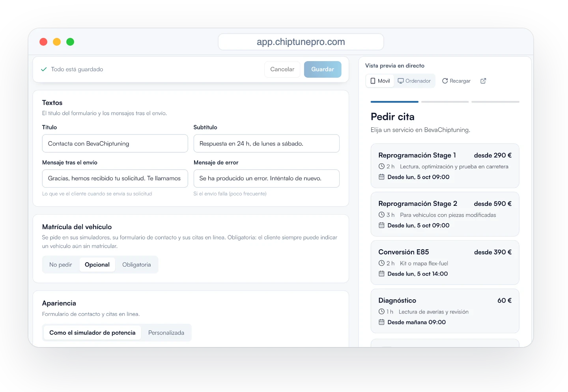Screen dimensions: 568x392
Task: Click the Título input field
Action: (x=115, y=144)
